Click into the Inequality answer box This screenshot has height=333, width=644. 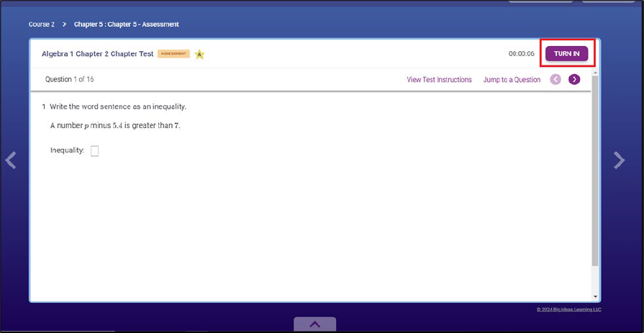coord(95,151)
